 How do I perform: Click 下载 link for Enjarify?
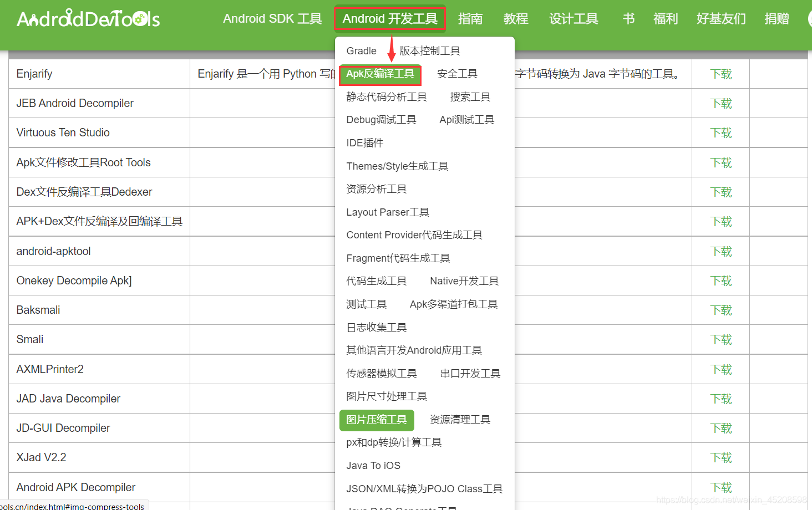click(x=721, y=74)
